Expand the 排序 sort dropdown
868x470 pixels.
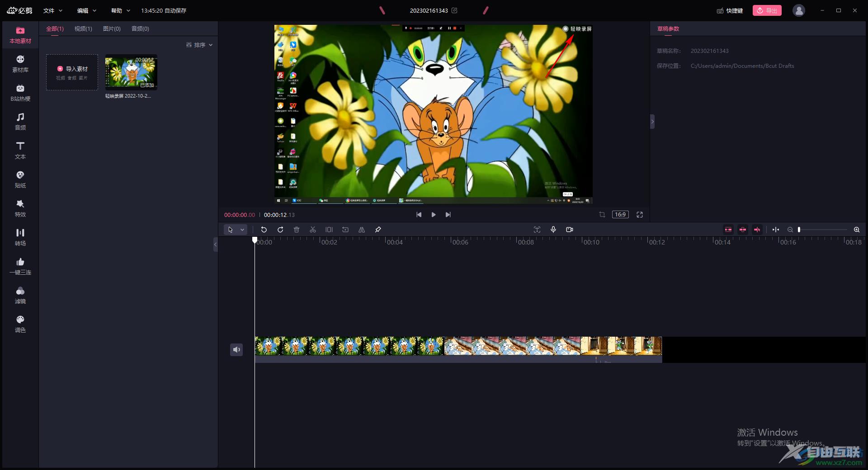tap(199, 45)
